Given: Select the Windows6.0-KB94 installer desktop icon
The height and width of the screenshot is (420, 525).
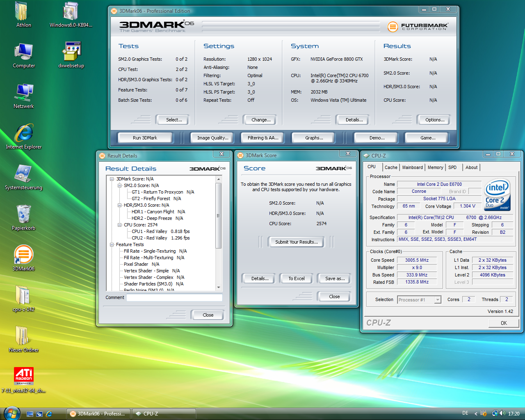Looking at the screenshot, I should point(71,14).
